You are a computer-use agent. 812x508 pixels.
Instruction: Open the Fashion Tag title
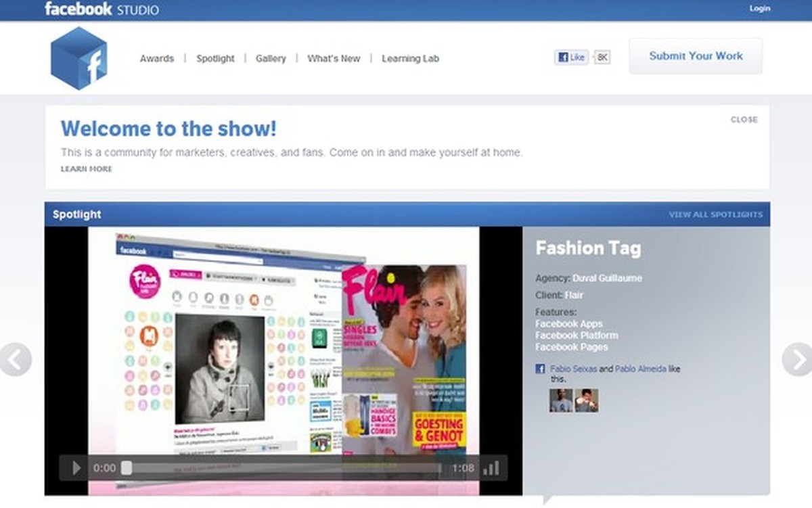pyautogui.click(x=588, y=248)
